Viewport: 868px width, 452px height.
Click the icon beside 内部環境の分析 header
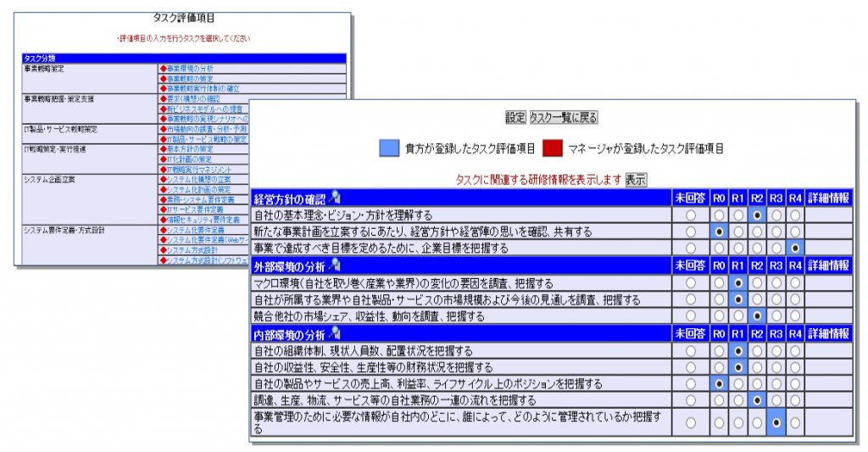coord(335,333)
